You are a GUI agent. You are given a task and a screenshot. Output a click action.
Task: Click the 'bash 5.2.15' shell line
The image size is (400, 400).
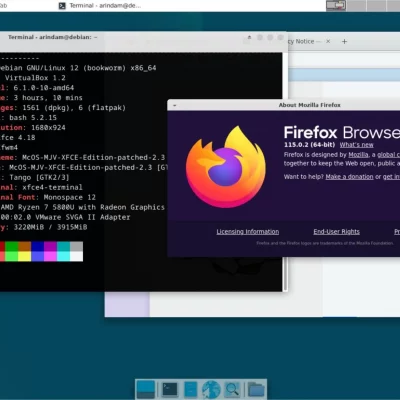coord(33,118)
